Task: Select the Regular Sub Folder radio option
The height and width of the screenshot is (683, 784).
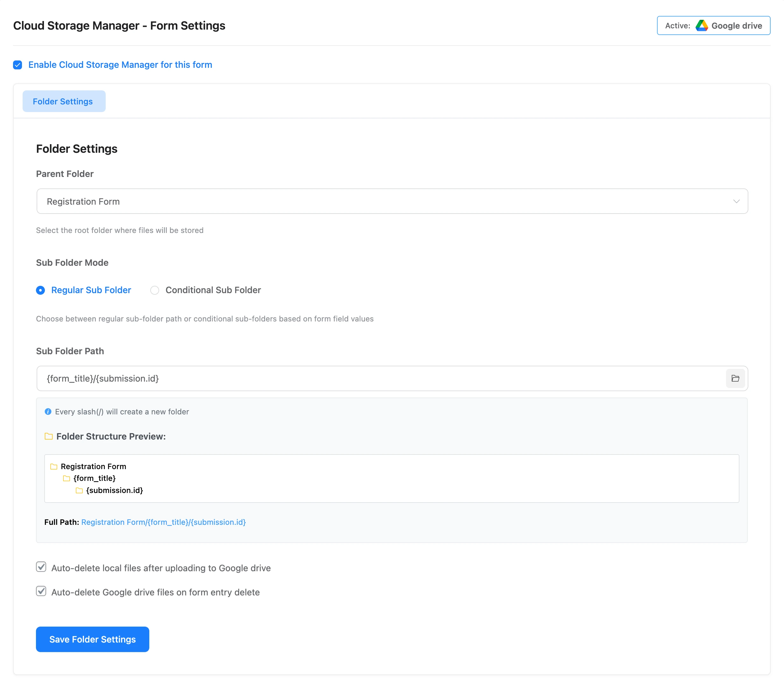Action: [x=40, y=291]
